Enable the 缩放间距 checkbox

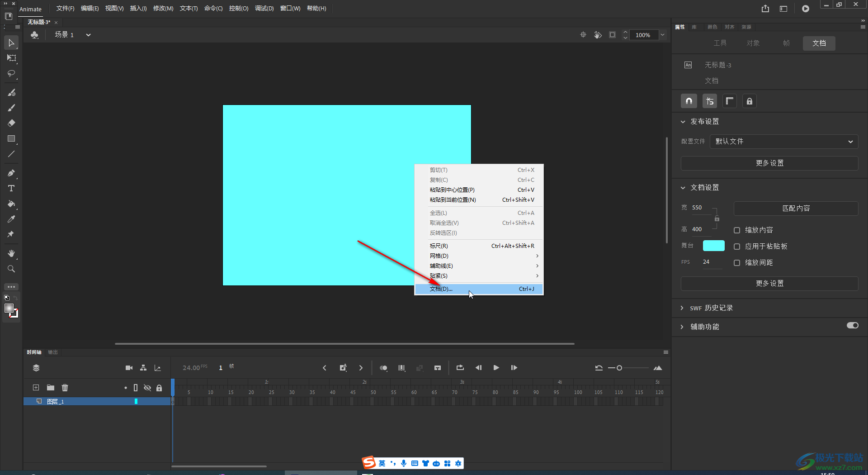(x=737, y=263)
